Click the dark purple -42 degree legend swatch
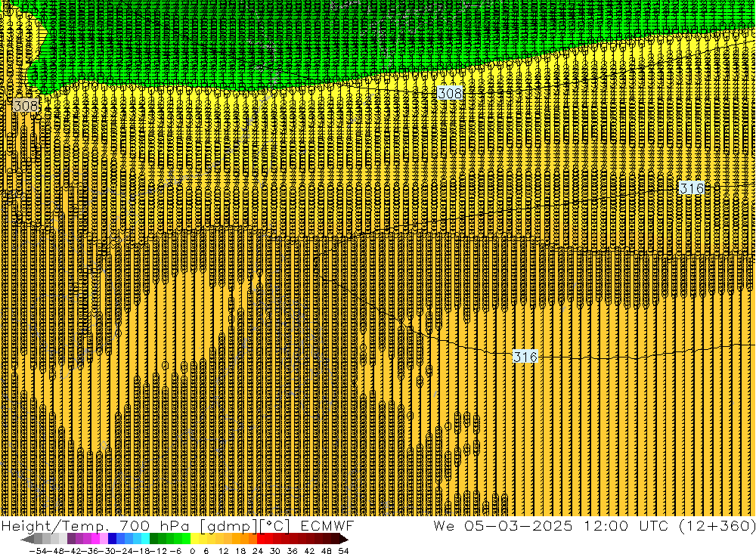Screen dimensions: 756x554 coord(71,539)
